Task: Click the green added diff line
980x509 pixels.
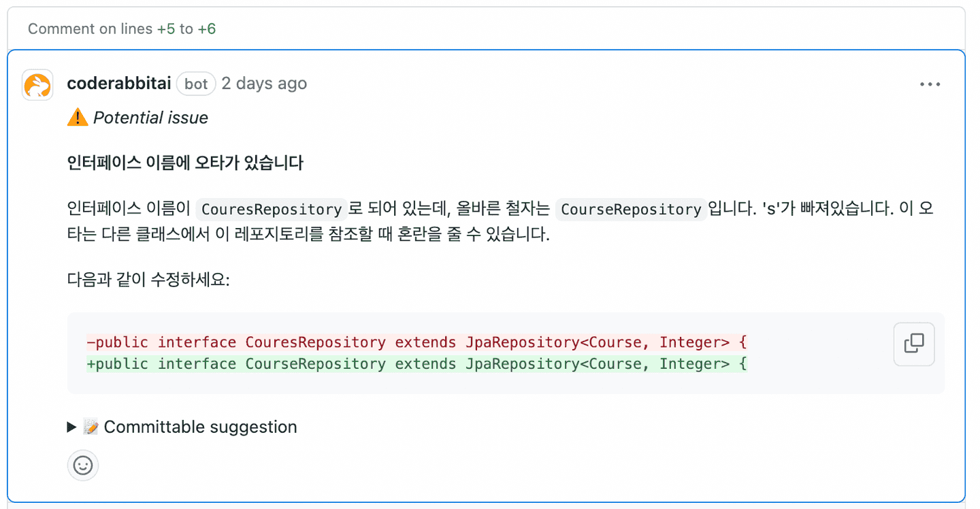Action: point(416,364)
